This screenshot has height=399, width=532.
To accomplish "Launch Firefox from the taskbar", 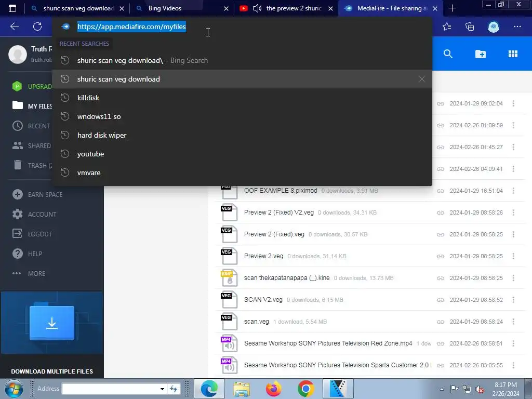I will (x=273, y=389).
